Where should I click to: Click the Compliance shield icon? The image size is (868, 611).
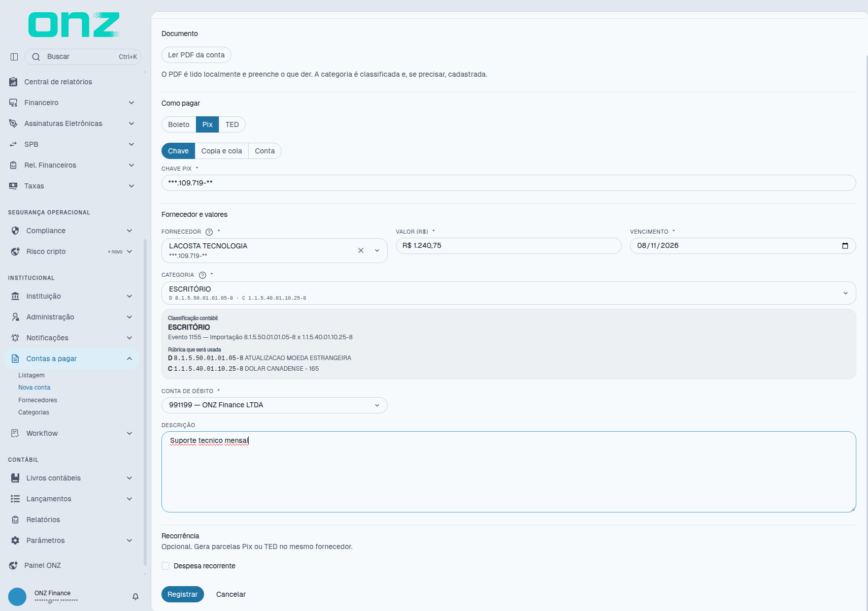(x=15, y=231)
